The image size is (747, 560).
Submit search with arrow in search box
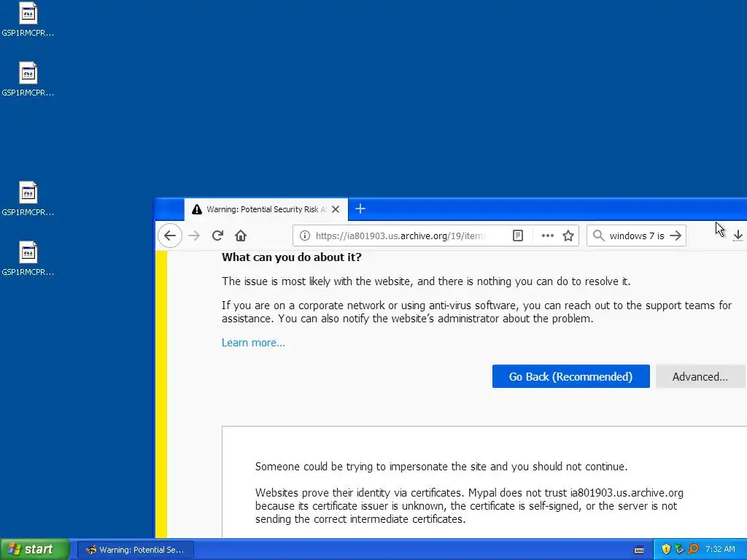(x=676, y=236)
